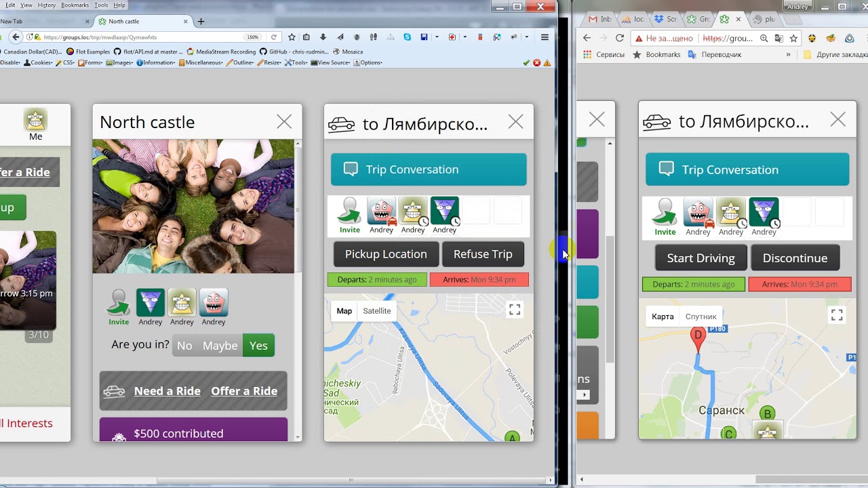This screenshot has height=488, width=868.
Task: Open a new Firefox tab with plus
Action: [201, 22]
